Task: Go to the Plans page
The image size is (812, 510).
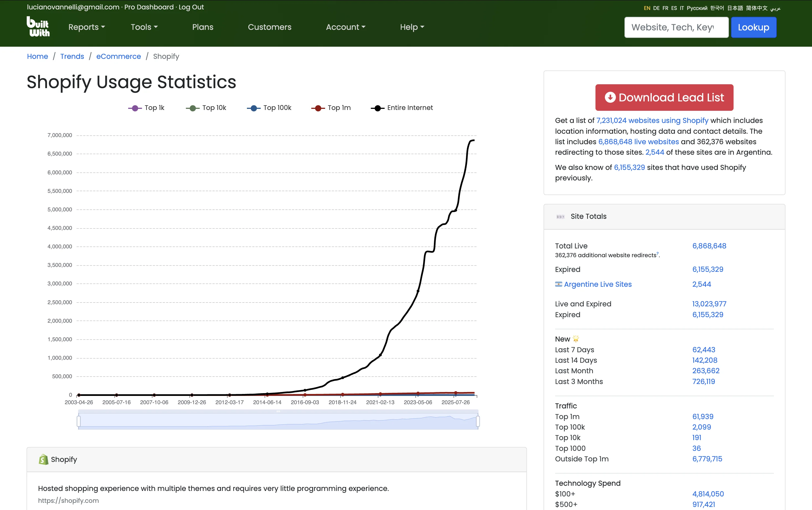Action: click(203, 27)
